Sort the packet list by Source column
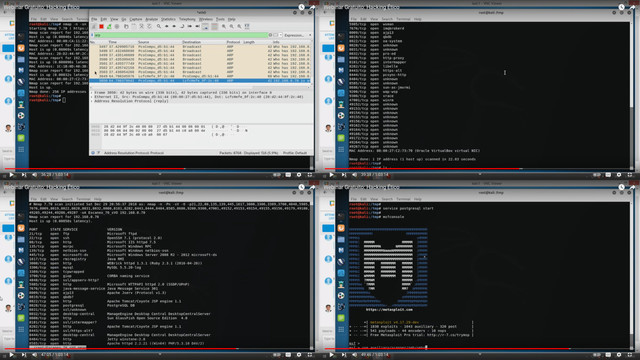 [x=143, y=42]
